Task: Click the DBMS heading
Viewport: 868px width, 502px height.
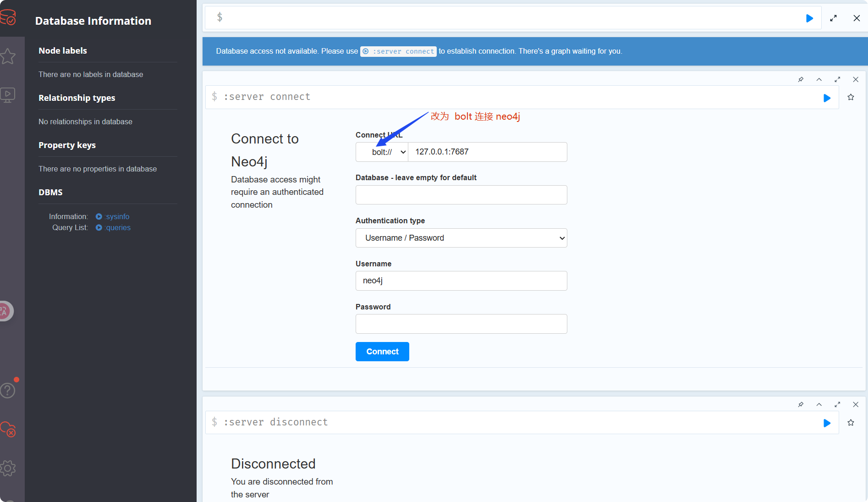Action: [x=50, y=192]
